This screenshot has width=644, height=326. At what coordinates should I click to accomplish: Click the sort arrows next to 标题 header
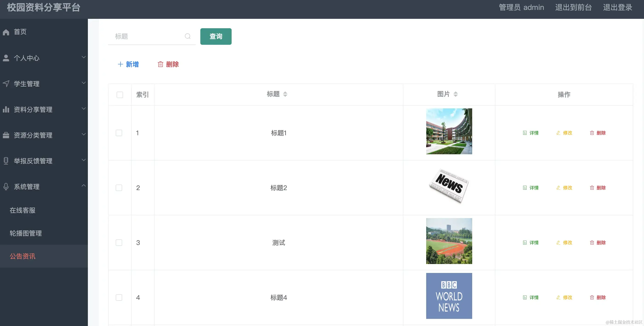285,94
